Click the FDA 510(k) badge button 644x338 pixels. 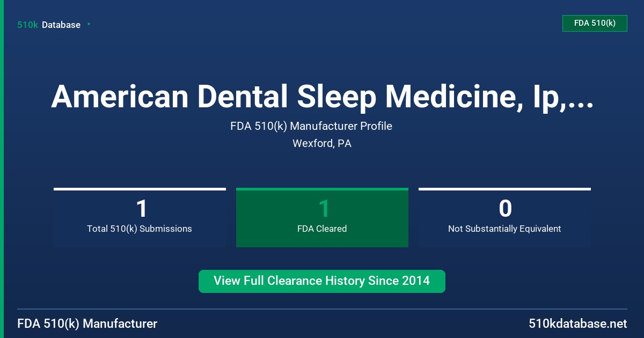[595, 23]
